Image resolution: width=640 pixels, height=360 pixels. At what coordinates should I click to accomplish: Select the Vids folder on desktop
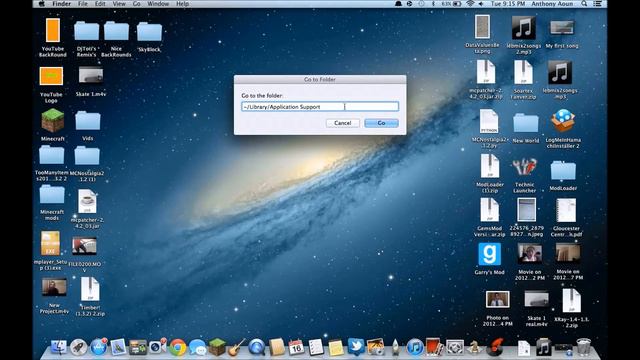click(88, 121)
